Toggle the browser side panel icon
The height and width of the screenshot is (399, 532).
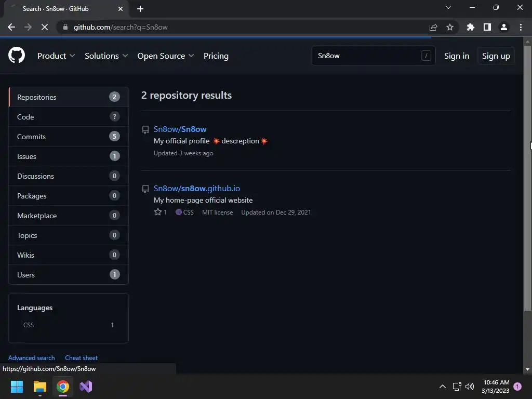(487, 27)
